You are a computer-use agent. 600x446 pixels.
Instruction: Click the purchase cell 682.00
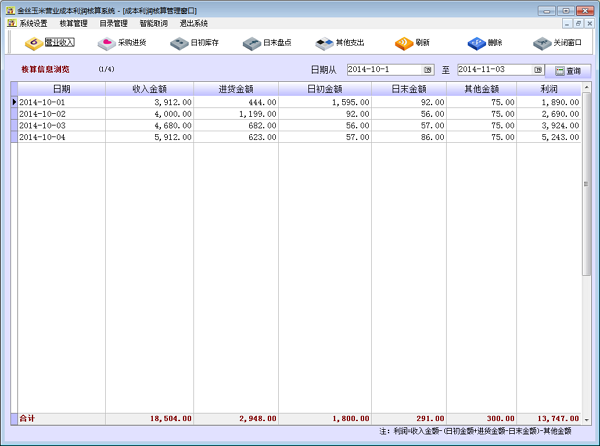(236, 125)
